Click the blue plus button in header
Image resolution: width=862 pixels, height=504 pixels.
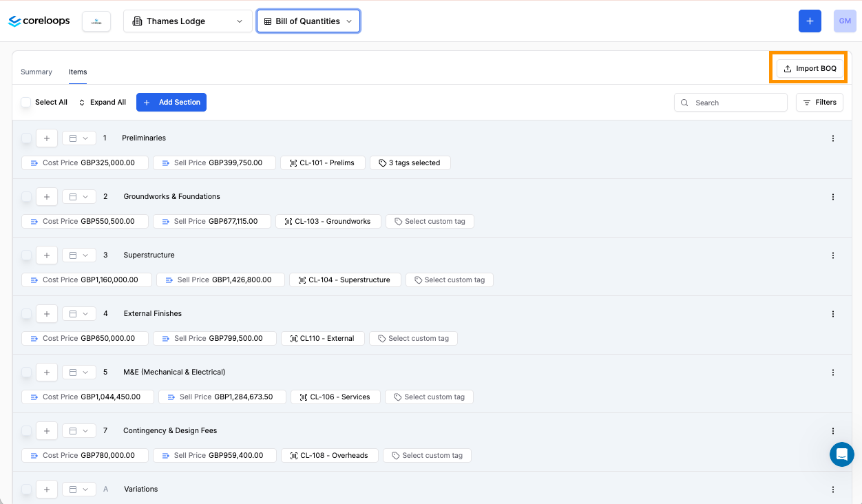click(810, 21)
